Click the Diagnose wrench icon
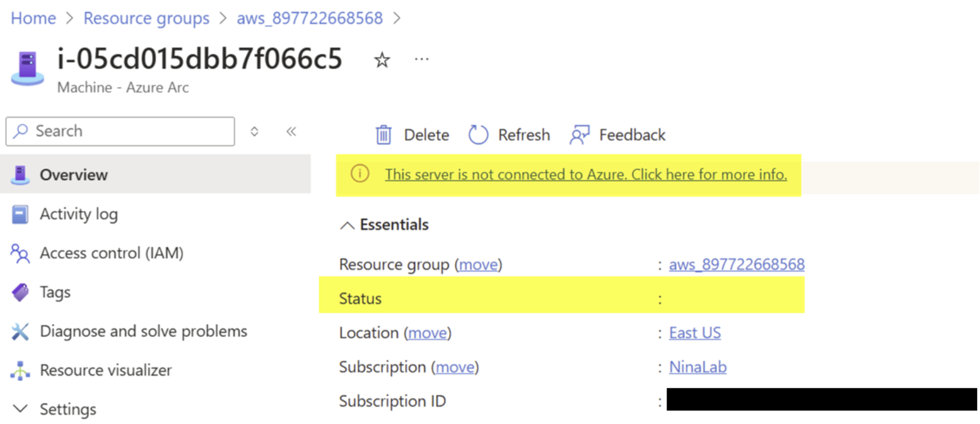The height and width of the screenshot is (424, 980). (20, 332)
